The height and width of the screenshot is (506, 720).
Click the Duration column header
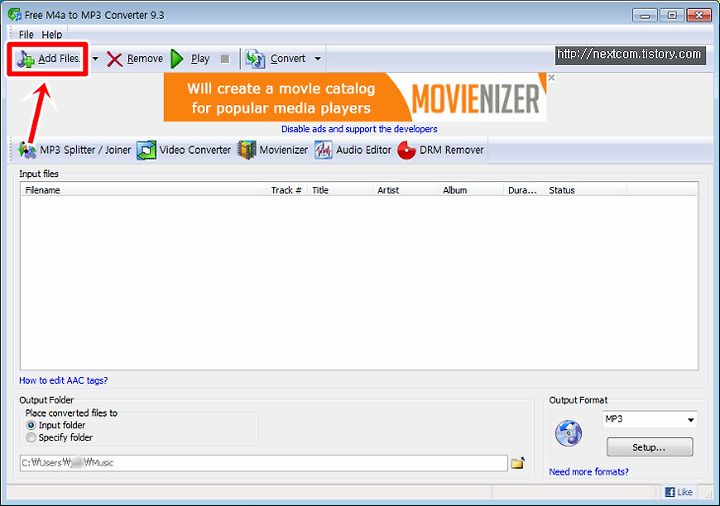523,190
